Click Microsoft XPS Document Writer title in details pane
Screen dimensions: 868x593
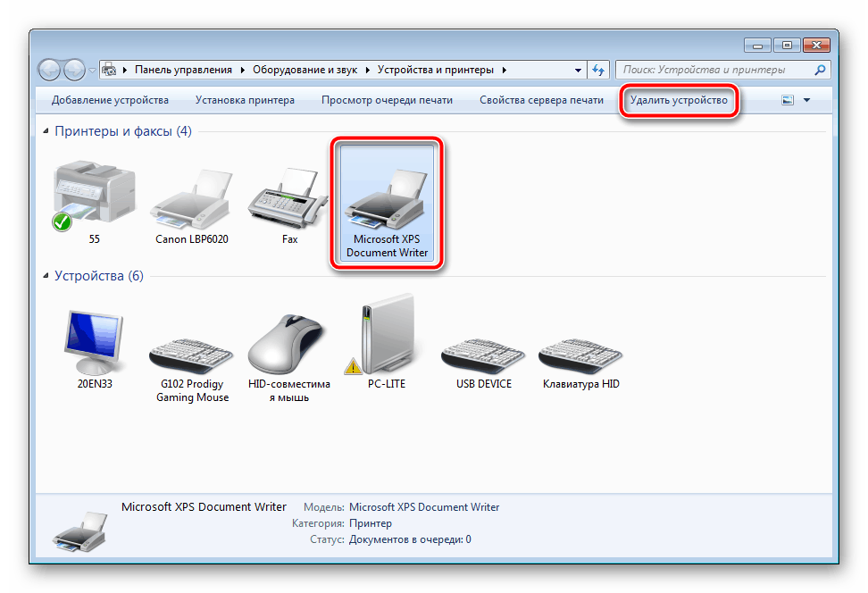coord(204,507)
